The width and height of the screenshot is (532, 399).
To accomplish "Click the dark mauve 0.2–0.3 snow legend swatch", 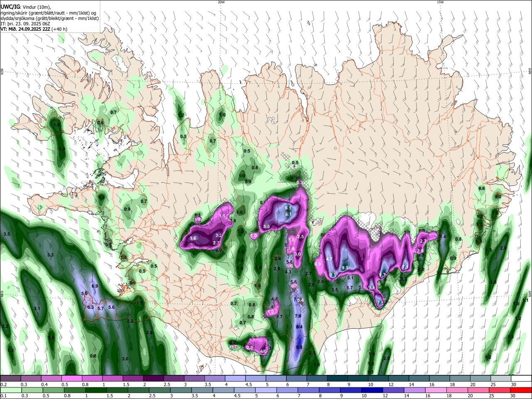I will (10, 378).
